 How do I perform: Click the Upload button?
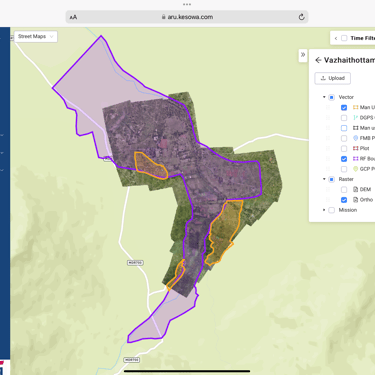(x=332, y=78)
